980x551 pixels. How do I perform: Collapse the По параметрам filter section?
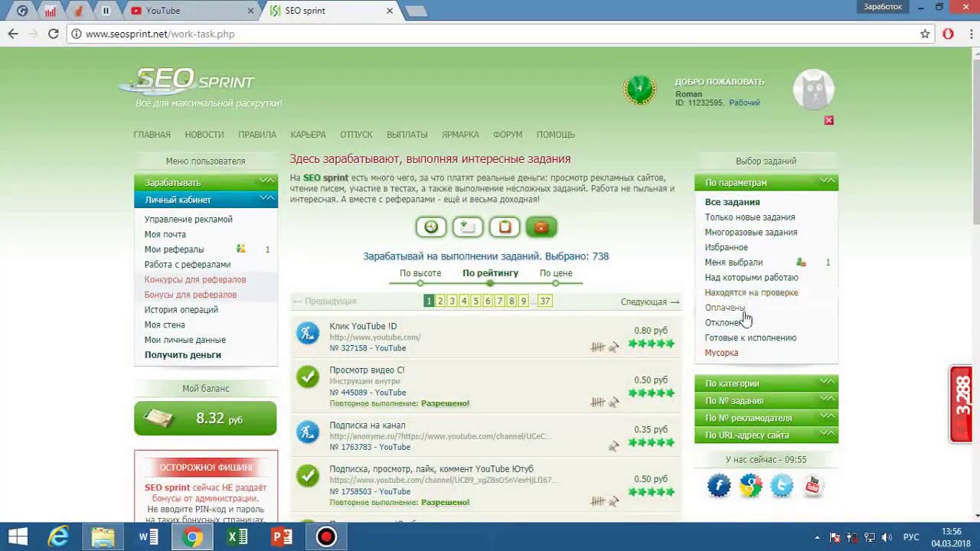(766, 182)
